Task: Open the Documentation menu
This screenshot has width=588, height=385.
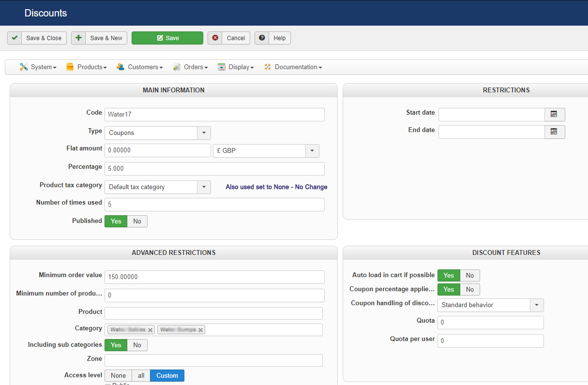Action: click(293, 67)
